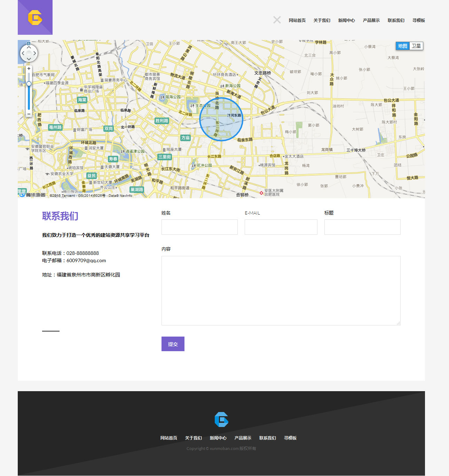449x476 pixels.
Task: Zoom in the map with plus button
Action: click(29, 69)
